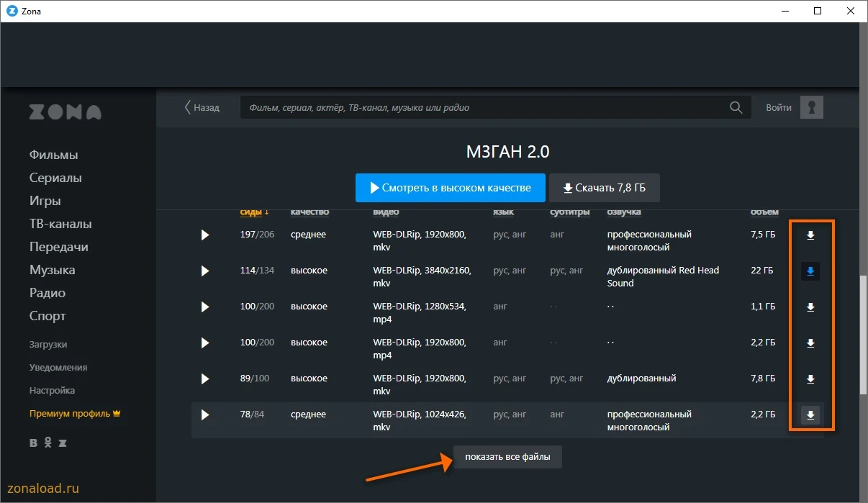This screenshot has width=868, height=503.
Task: Open the Odnoklassniki social icon
Action: point(48,443)
